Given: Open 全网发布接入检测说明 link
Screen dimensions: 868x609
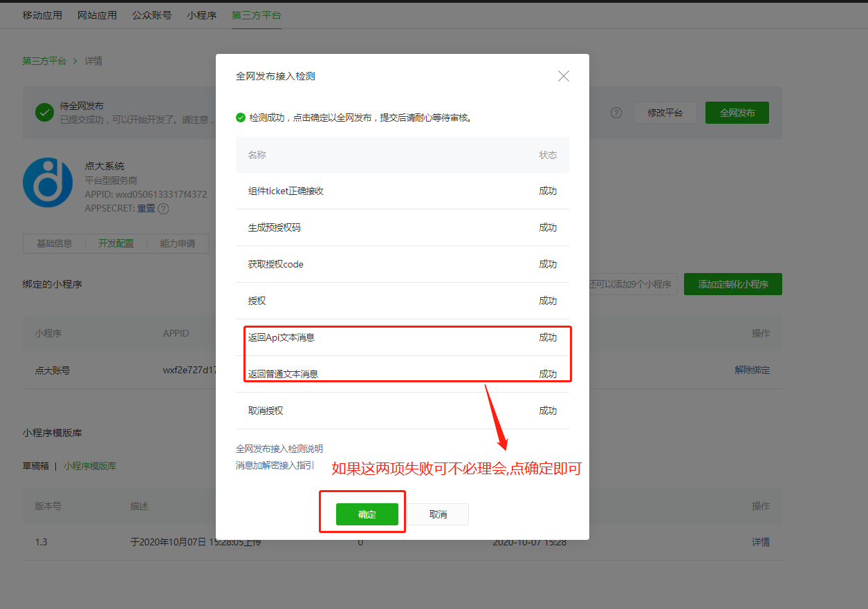Looking at the screenshot, I should pyautogui.click(x=279, y=449).
